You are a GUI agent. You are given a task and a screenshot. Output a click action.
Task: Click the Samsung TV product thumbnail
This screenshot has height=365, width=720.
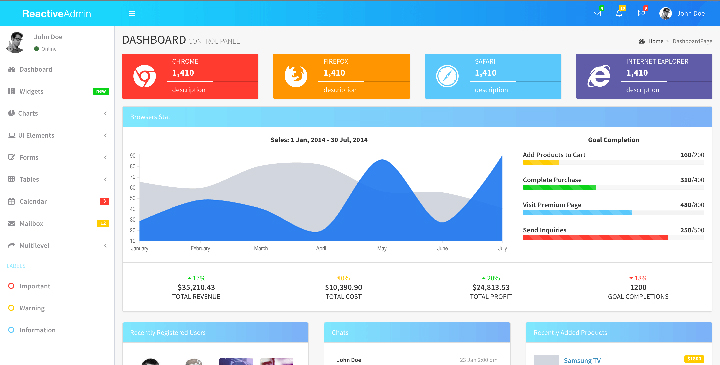click(x=546, y=360)
